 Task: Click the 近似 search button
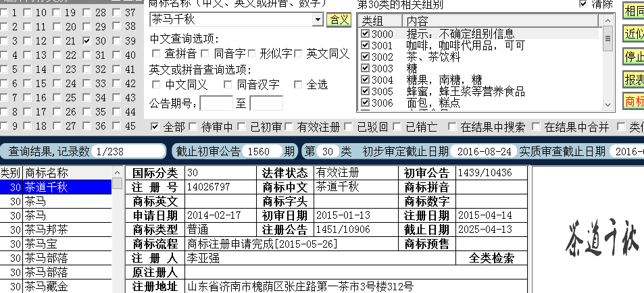pos(633,34)
